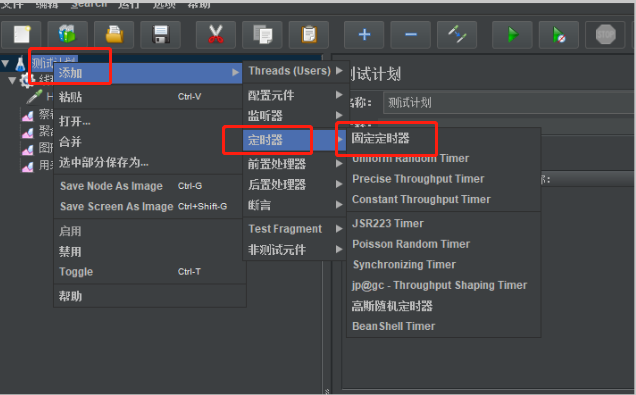The height and width of the screenshot is (395, 636).
Task: Add Synchronizing Timer
Action: pyautogui.click(x=443, y=265)
